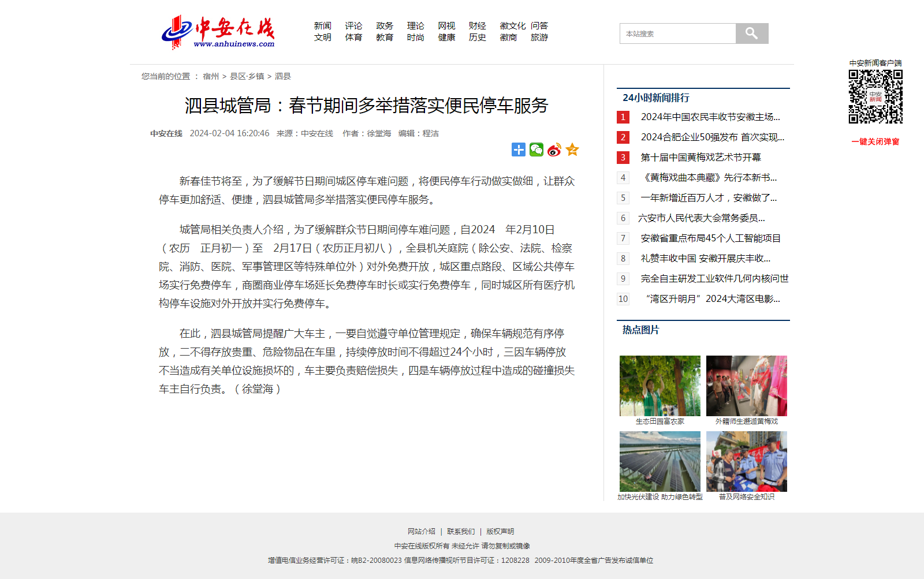924x579 pixels.
Task: Open the 教育 navigation item
Action: click(x=385, y=38)
